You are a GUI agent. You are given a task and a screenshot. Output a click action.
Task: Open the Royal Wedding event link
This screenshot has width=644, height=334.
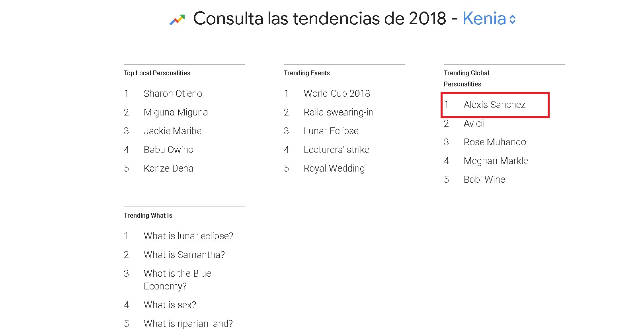coord(334,168)
